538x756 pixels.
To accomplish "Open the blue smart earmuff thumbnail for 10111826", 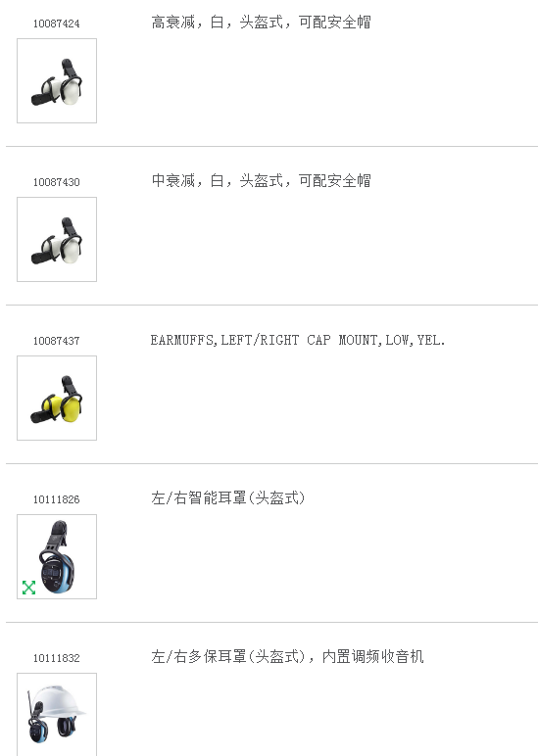I will coord(57,556).
